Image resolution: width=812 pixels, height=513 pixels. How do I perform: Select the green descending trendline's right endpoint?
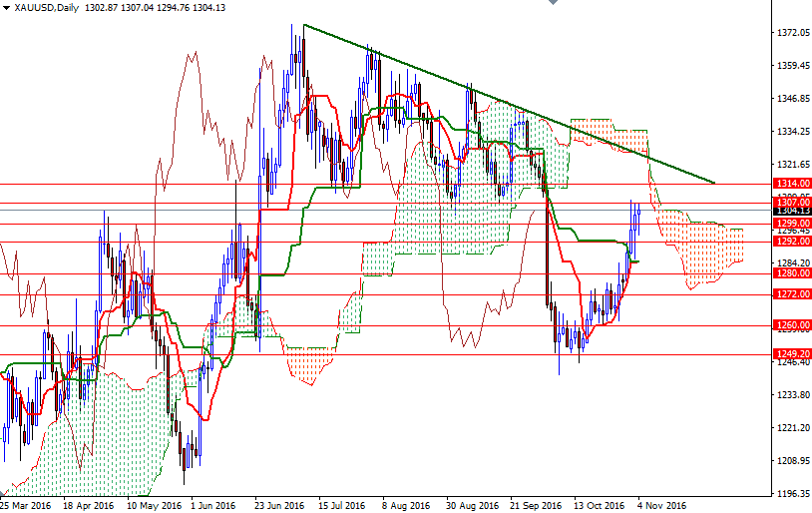pos(715,183)
